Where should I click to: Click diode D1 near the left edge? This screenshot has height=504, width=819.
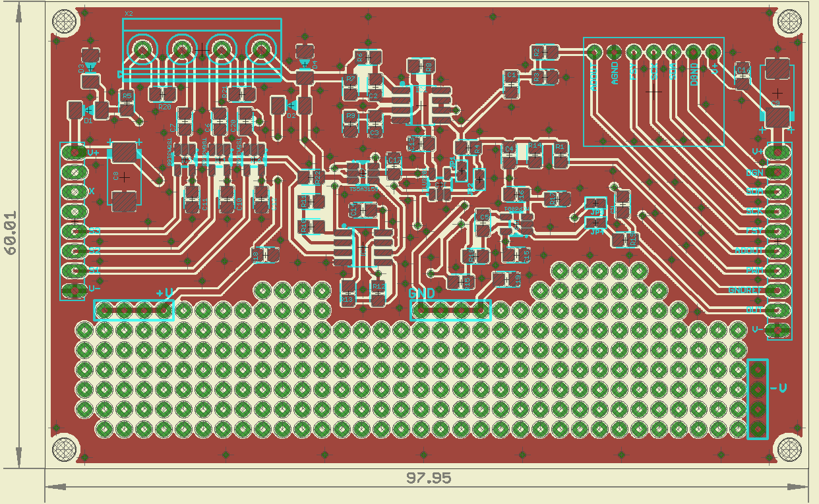(x=88, y=109)
